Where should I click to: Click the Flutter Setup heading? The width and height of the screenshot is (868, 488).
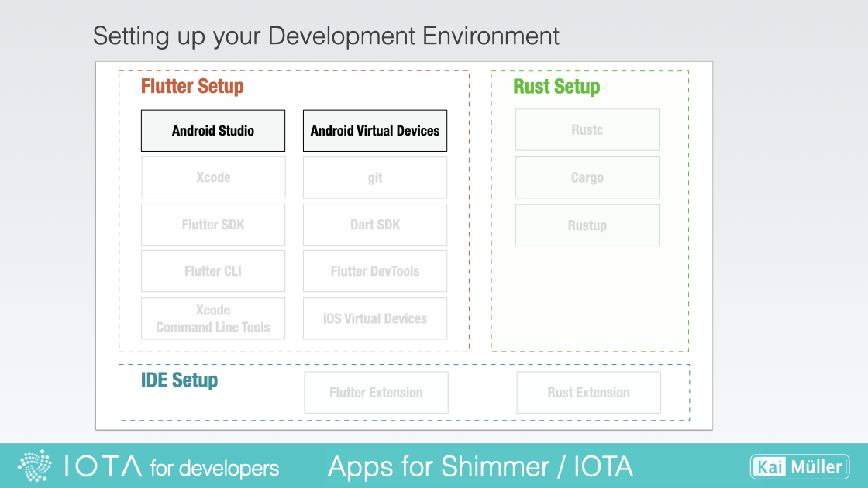192,86
